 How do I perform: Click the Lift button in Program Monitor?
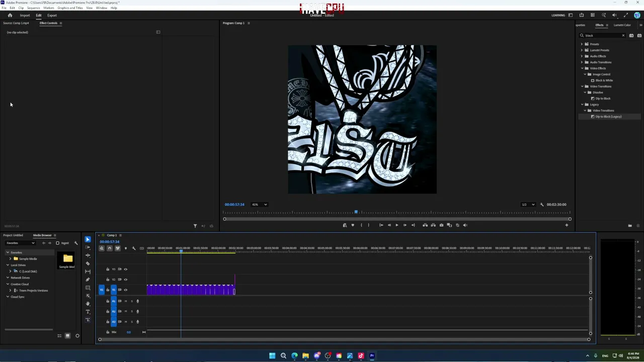[425, 225]
